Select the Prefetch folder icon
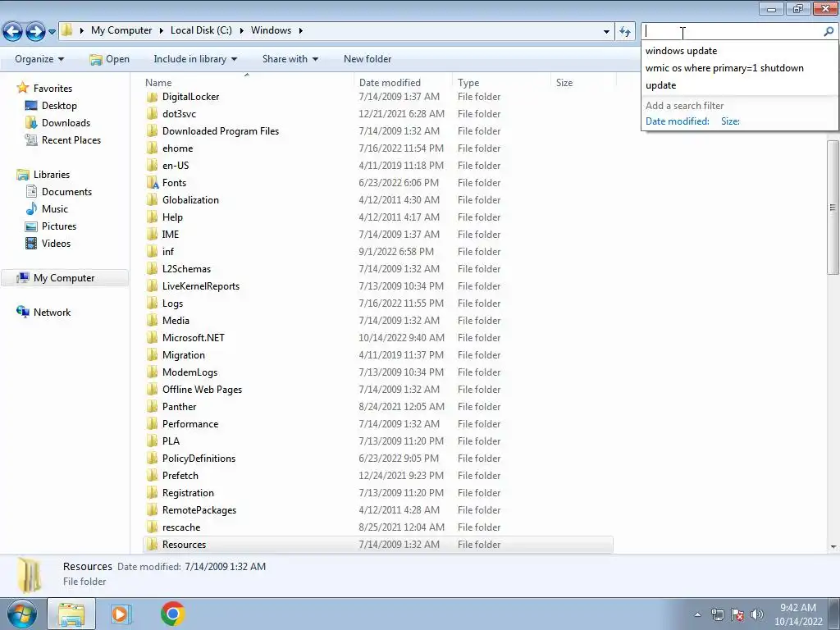 152,476
